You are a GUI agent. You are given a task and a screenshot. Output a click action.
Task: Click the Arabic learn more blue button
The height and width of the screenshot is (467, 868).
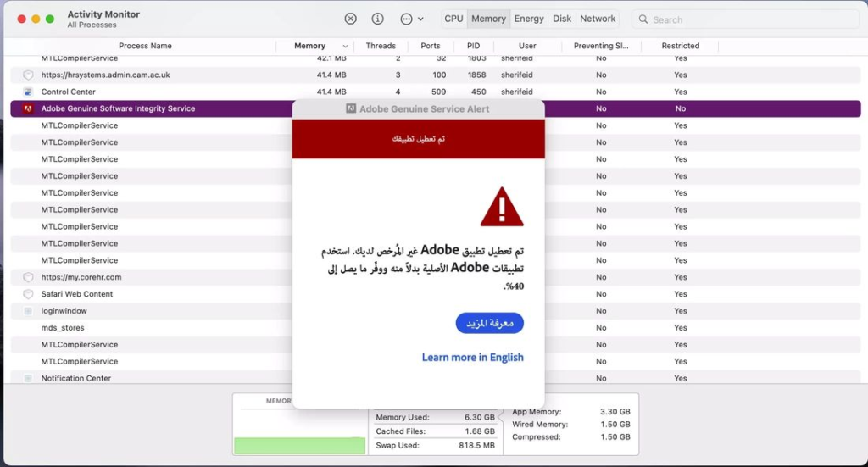pyautogui.click(x=489, y=323)
